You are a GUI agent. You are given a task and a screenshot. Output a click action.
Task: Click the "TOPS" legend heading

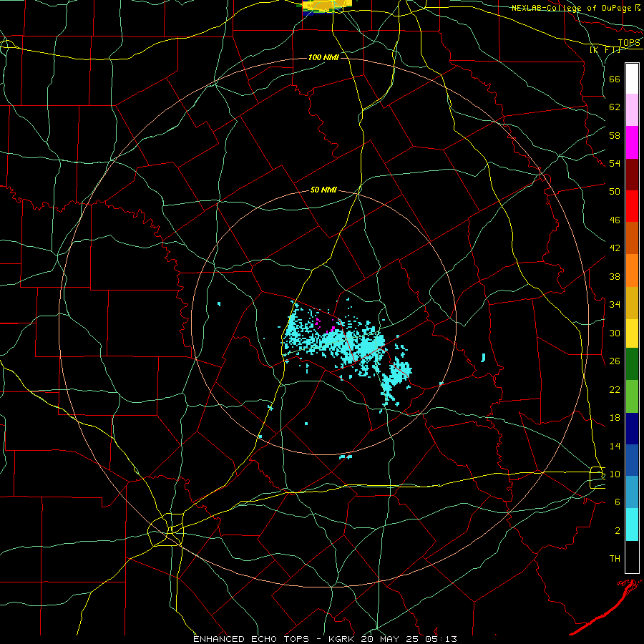629,43
